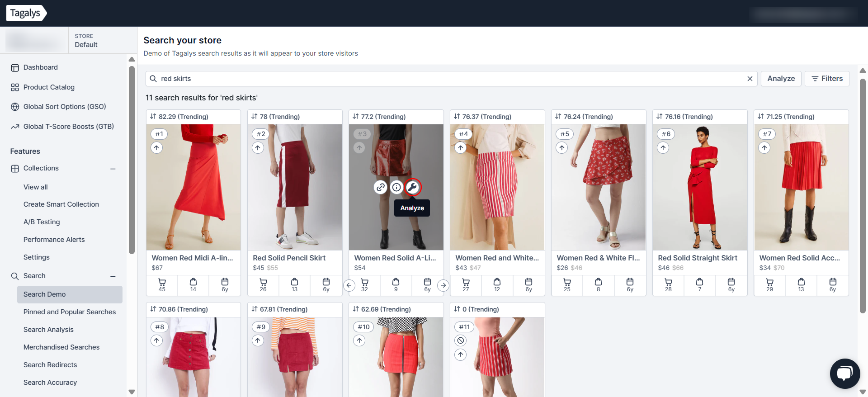Click the sidebar scrollbar down arrow
The image size is (868, 397).
[132, 392]
